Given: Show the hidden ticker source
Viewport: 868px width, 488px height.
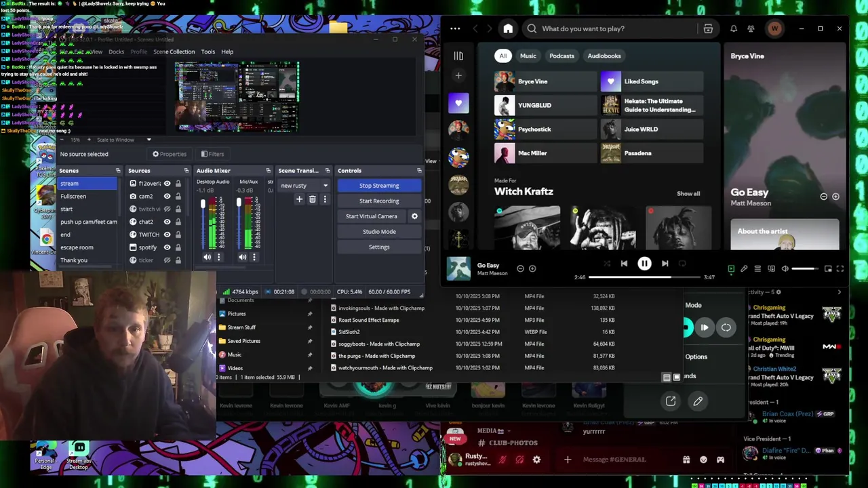Looking at the screenshot, I should (x=167, y=260).
